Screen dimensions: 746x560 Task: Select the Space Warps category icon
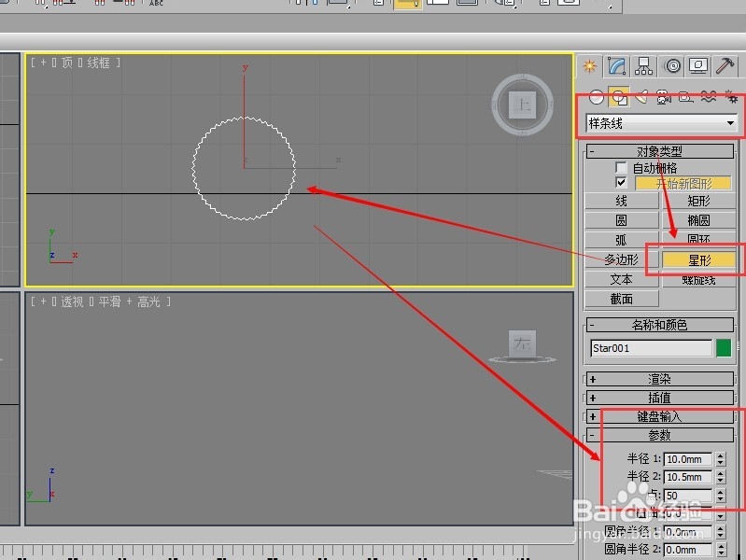click(709, 97)
